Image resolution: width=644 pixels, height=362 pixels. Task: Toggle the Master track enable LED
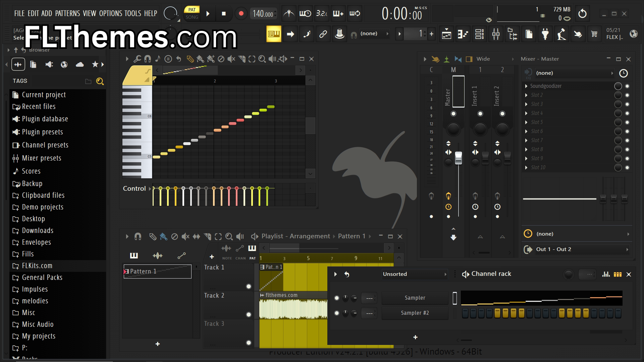click(x=453, y=114)
